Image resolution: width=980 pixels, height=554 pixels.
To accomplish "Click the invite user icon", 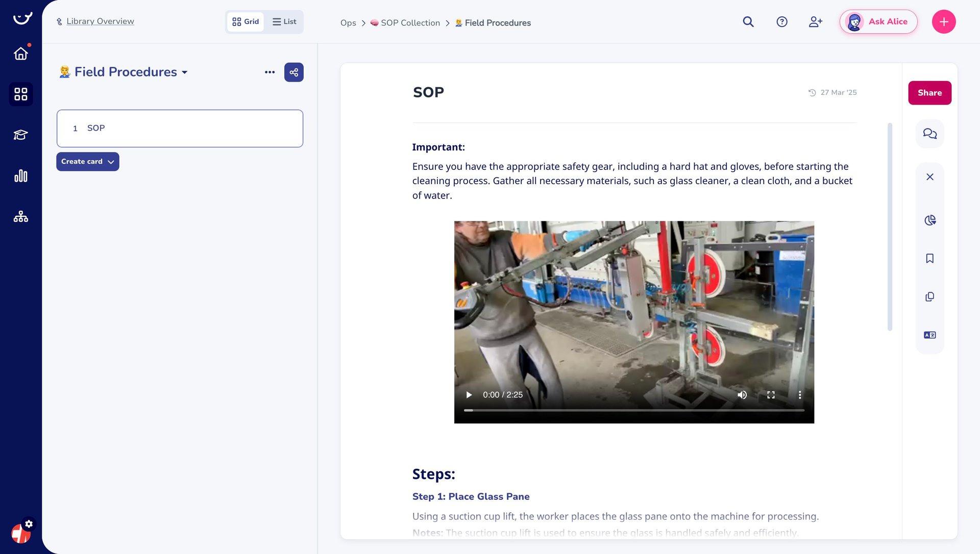I will [815, 22].
